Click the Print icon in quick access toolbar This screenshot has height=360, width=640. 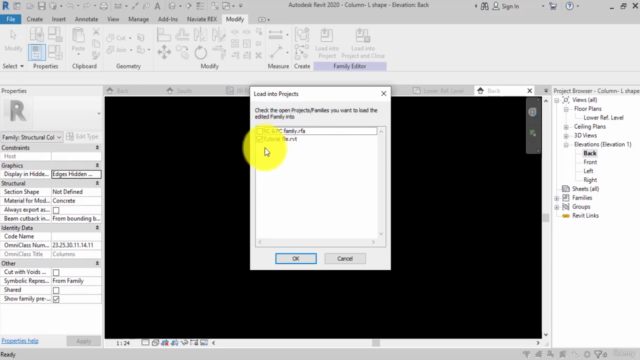104,6
